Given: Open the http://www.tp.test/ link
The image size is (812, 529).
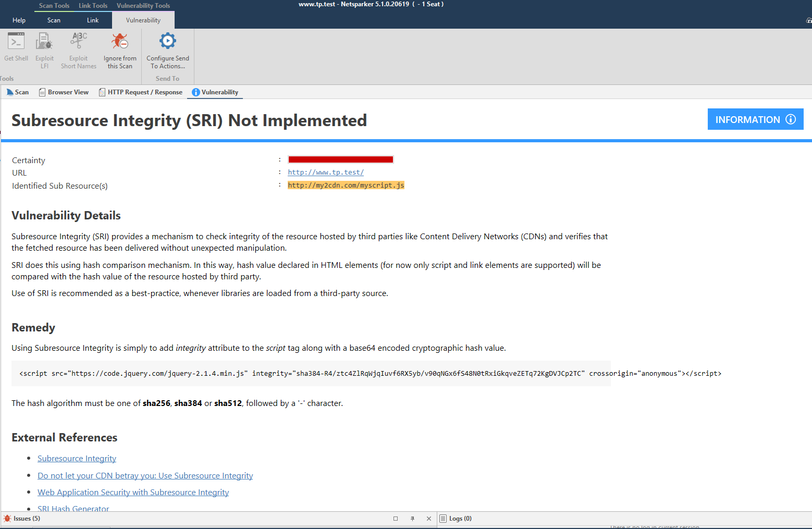Looking at the screenshot, I should [326, 172].
